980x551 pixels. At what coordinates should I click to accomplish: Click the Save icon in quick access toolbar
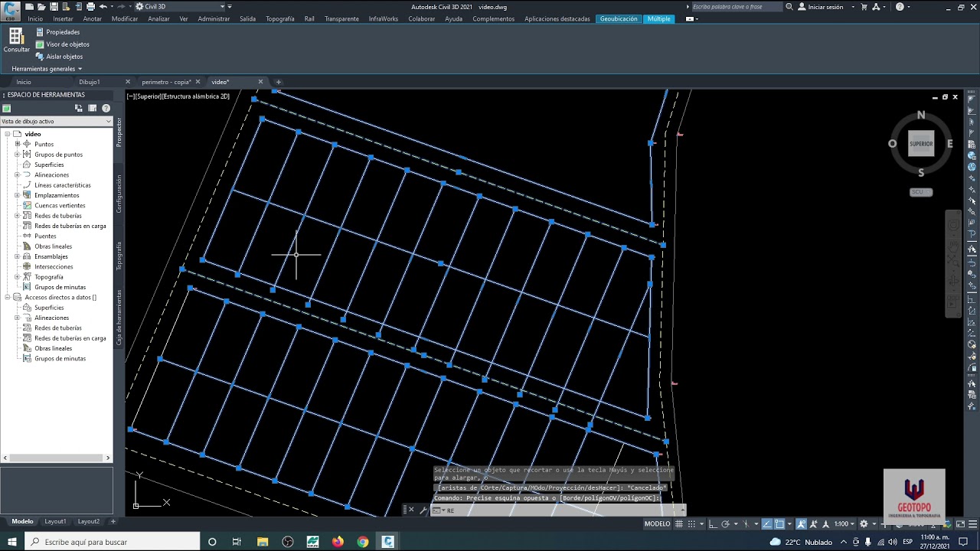pos(54,7)
